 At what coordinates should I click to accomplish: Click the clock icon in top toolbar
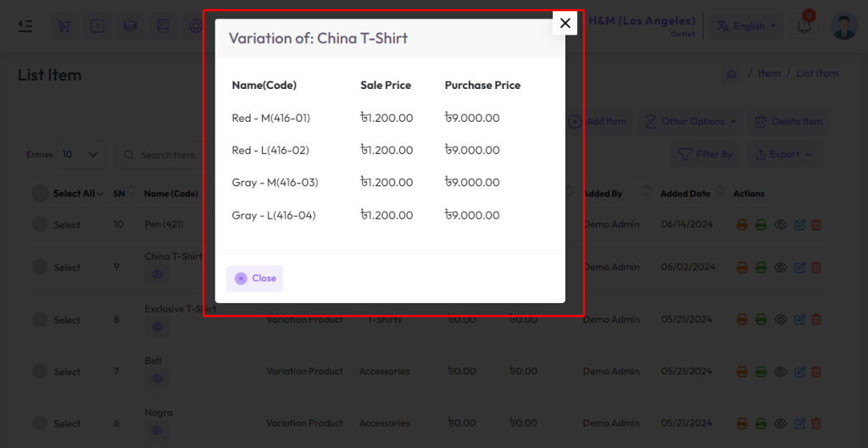[97, 26]
